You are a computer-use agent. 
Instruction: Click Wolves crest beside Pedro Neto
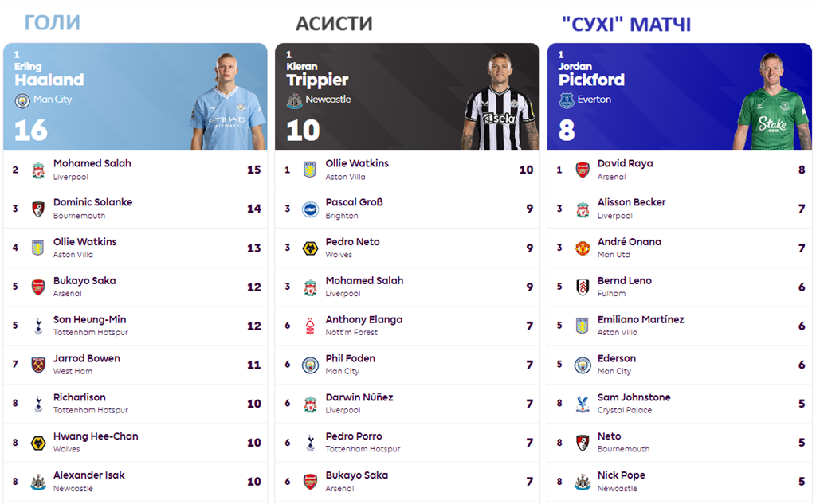tap(310, 248)
